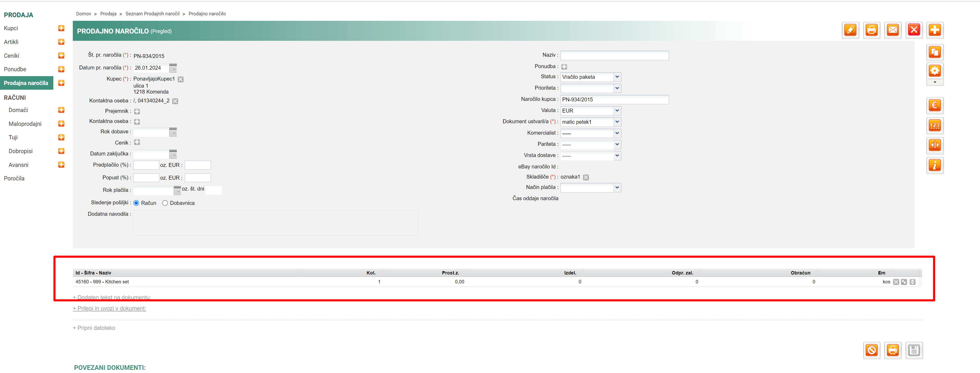Open the Način plačila dropdown

(x=617, y=187)
